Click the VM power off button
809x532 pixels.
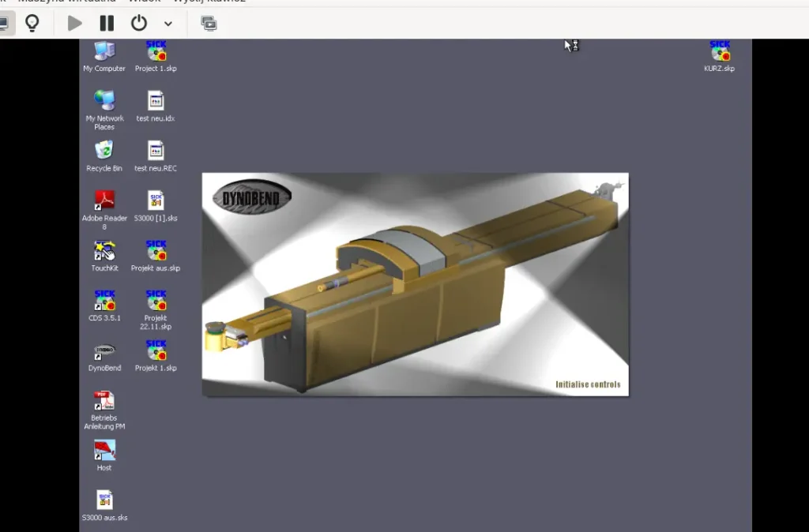click(x=139, y=24)
